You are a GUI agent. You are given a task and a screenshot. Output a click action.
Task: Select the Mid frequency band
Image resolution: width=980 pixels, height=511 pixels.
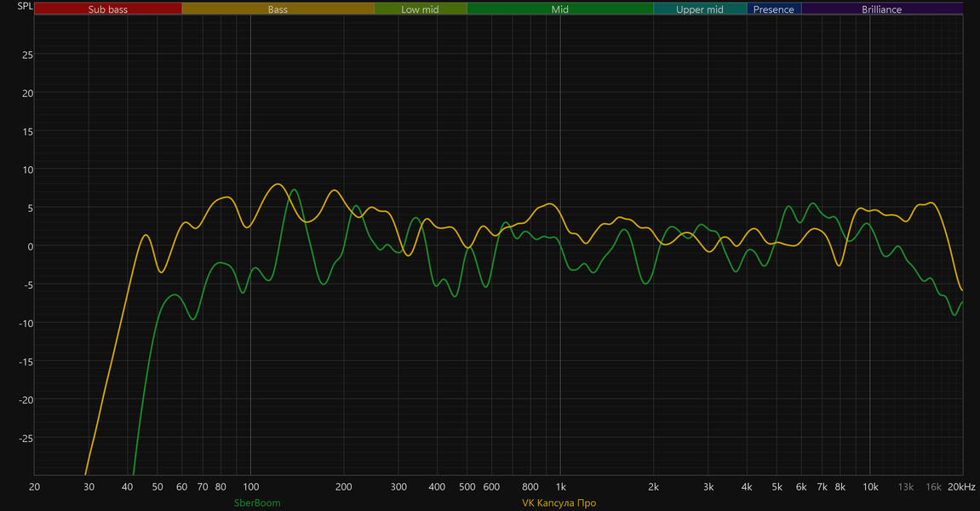pos(560,9)
